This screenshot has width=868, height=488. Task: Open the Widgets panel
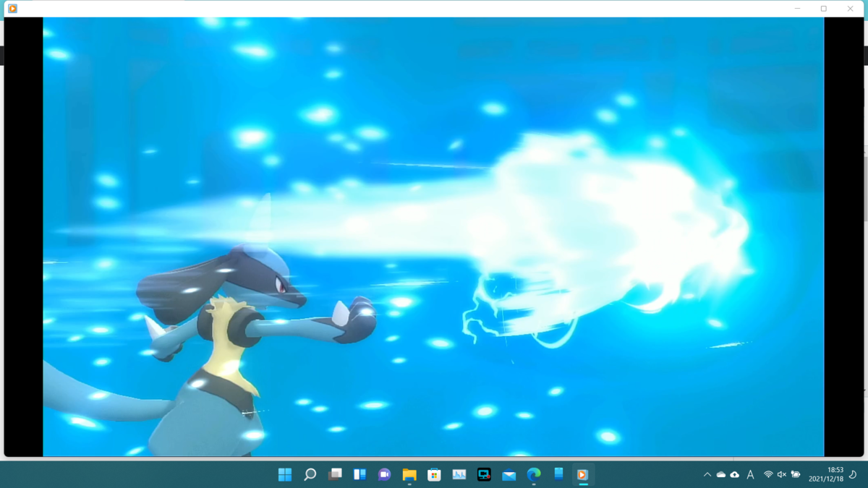click(359, 474)
